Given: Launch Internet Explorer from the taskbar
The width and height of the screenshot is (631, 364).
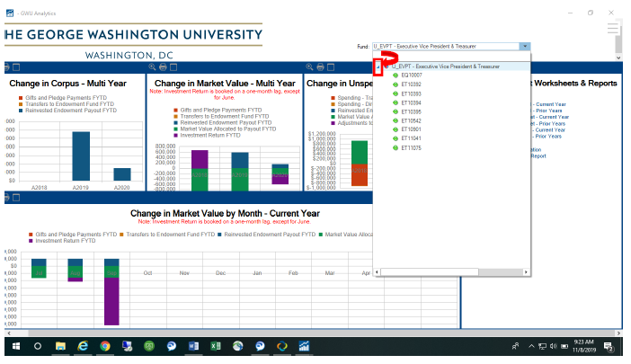Looking at the screenshot, I should coord(83,346).
